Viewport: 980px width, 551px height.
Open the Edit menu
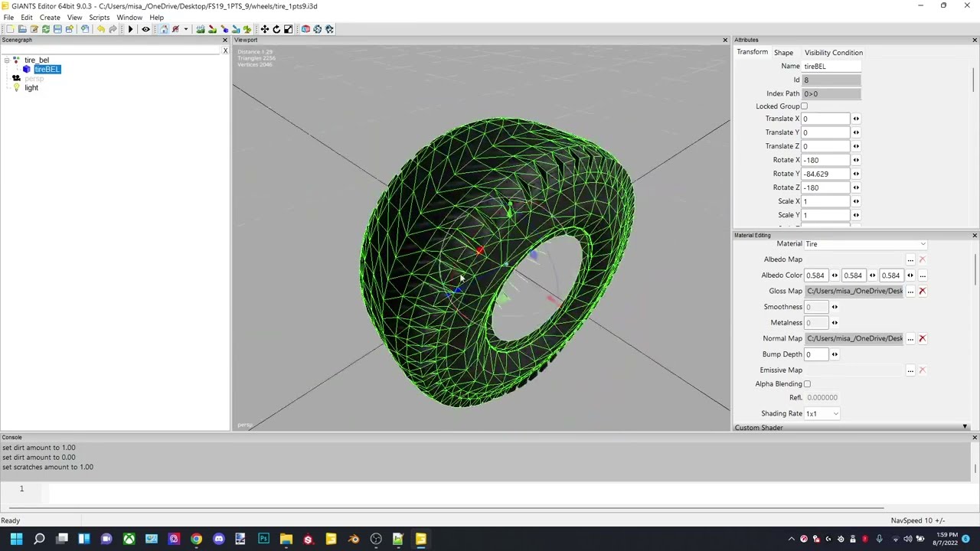click(x=27, y=17)
